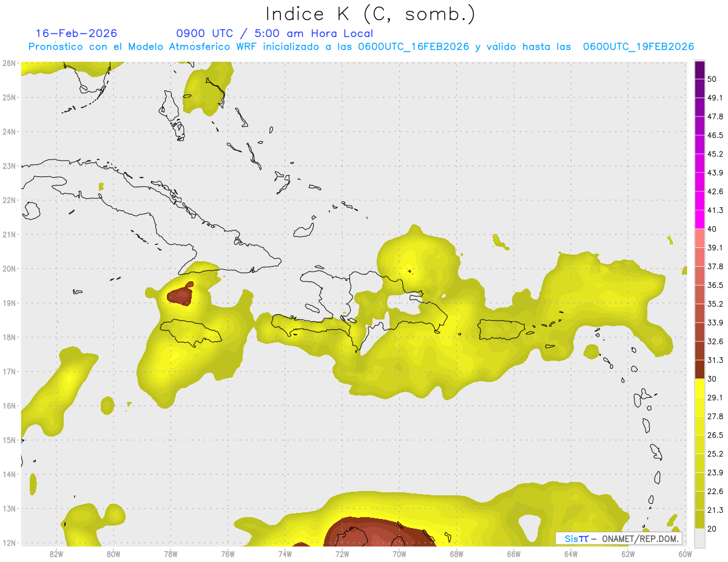
Task: Click the gray swatch below 20 on the scale
Action: click(x=699, y=538)
